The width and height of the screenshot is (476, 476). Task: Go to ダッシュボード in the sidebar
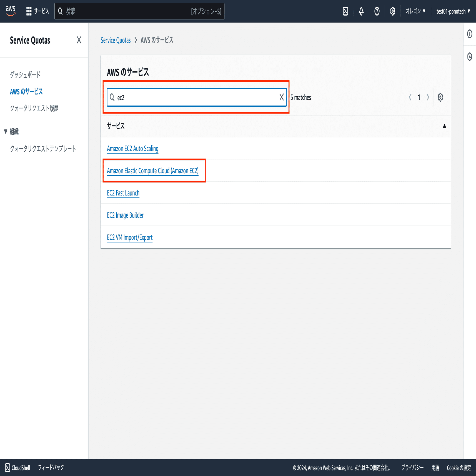25,74
